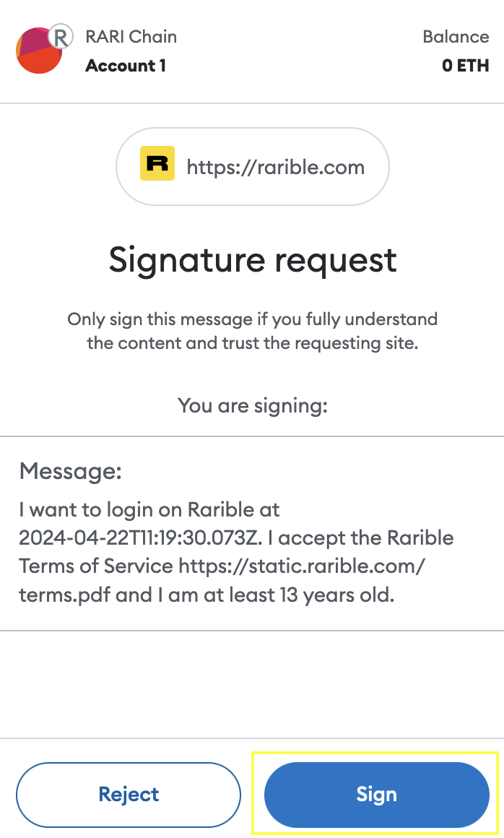Click the Rarible logo inside the URL capsule

click(157, 165)
